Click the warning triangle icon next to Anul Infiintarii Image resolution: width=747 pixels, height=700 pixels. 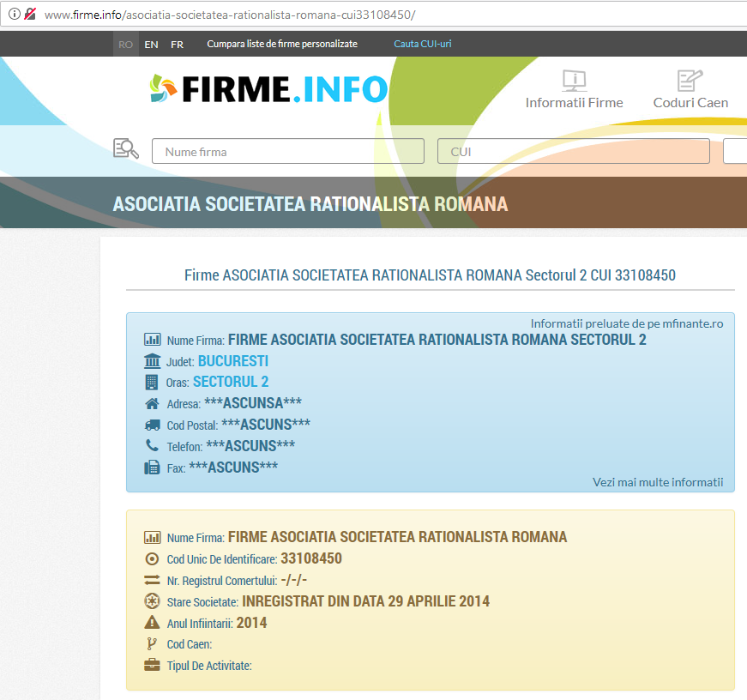coord(152,622)
